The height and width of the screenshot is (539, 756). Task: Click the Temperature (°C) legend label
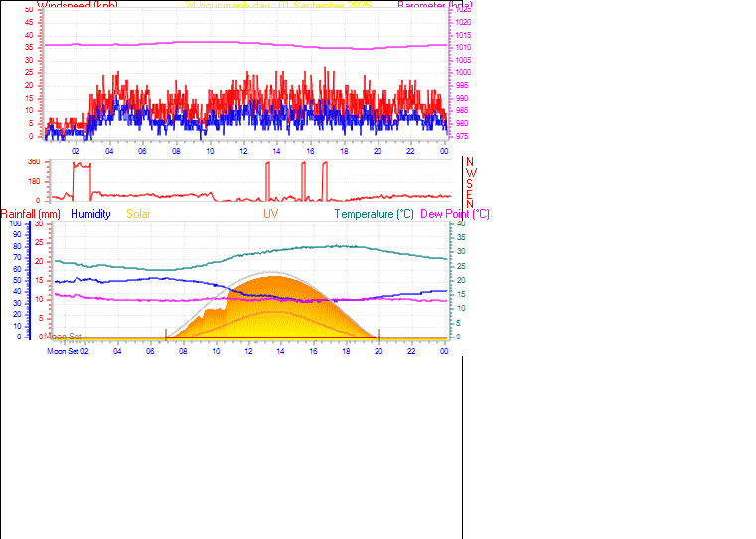[x=374, y=214]
